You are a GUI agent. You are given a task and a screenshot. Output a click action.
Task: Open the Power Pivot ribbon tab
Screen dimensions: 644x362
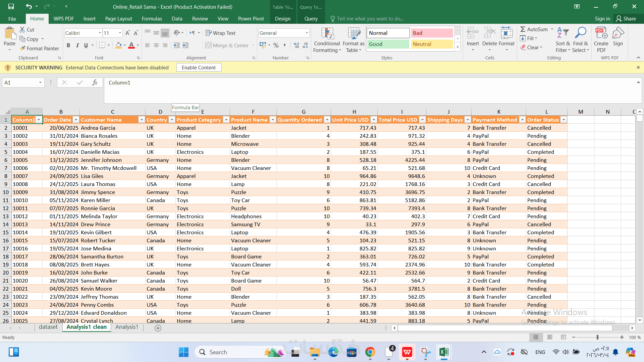pyautogui.click(x=251, y=19)
